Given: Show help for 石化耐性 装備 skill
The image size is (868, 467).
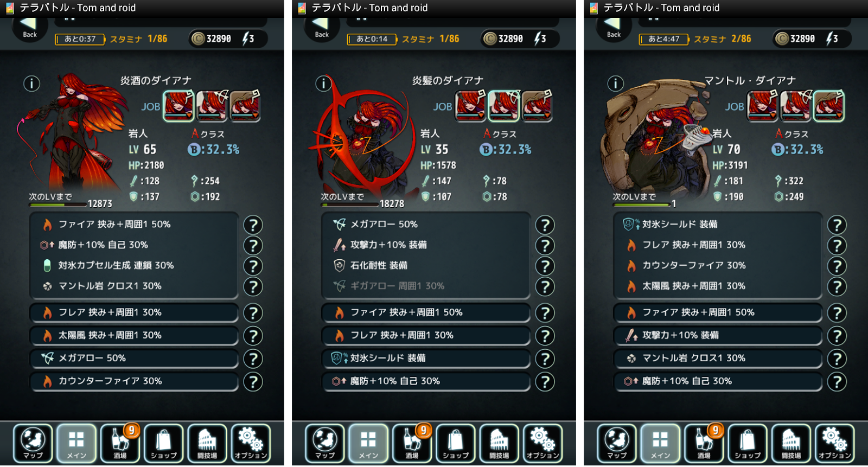Looking at the screenshot, I should [545, 266].
